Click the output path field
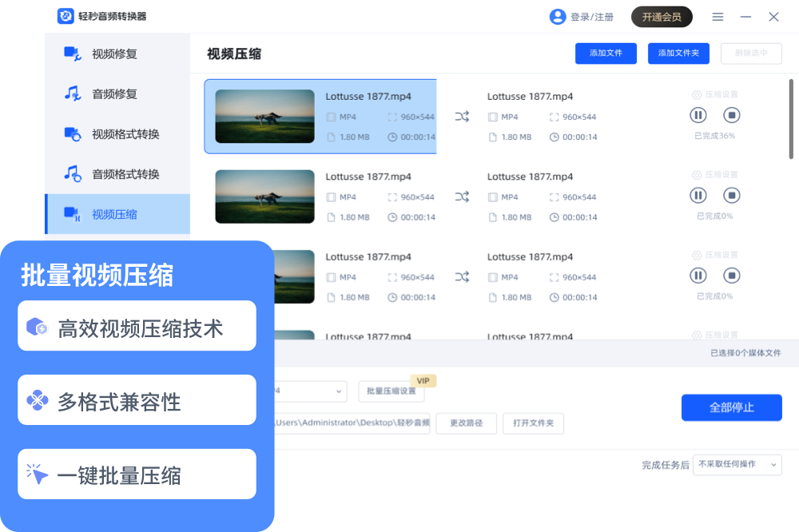 point(352,423)
